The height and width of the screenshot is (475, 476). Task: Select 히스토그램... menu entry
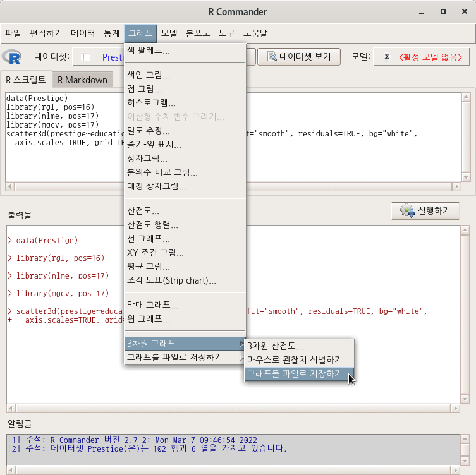(185, 103)
